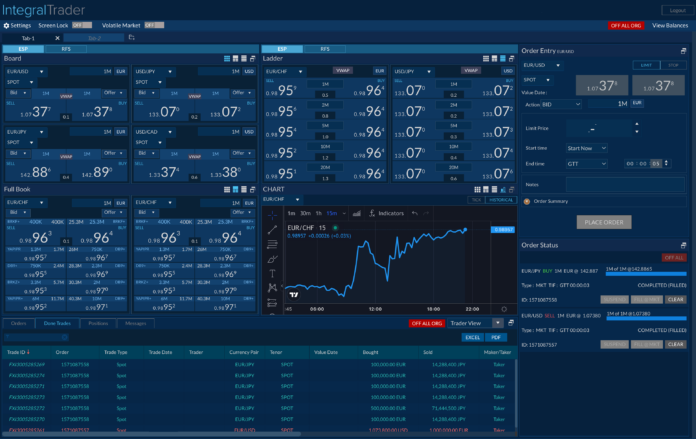
Task: Click the Indicators fx icon
Action: [x=372, y=214]
